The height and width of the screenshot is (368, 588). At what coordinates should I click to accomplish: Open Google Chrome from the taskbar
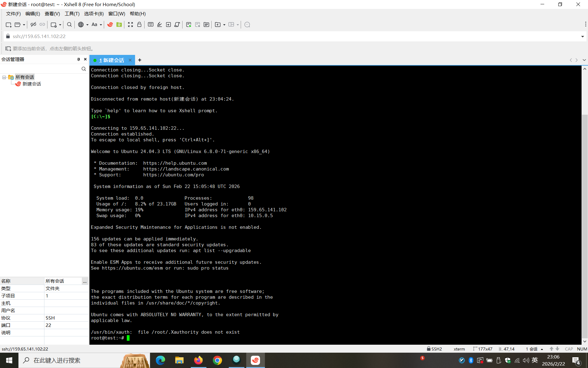tap(217, 360)
